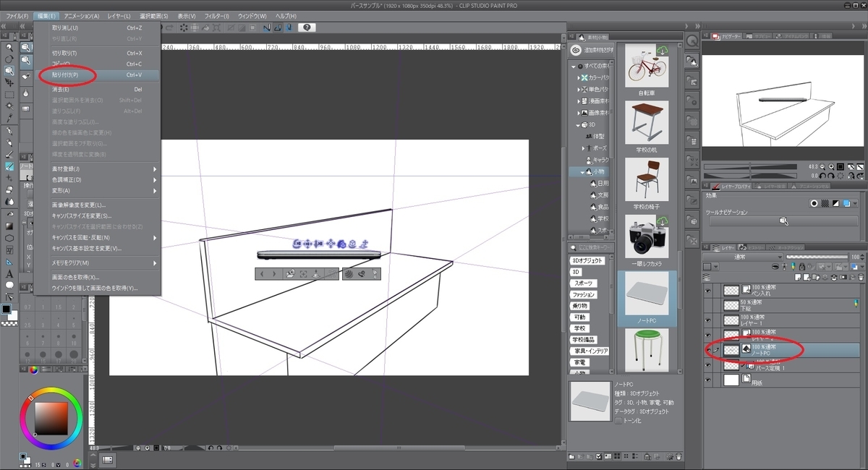The height and width of the screenshot is (470, 868).
Task: Select the Fill bucket tool in toolbox
Action: [9, 214]
